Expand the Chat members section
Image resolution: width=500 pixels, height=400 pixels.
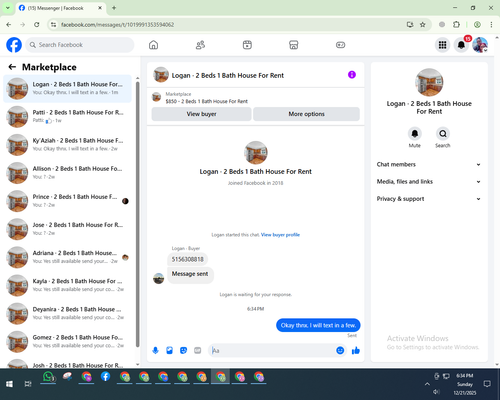[x=429, y=164]
